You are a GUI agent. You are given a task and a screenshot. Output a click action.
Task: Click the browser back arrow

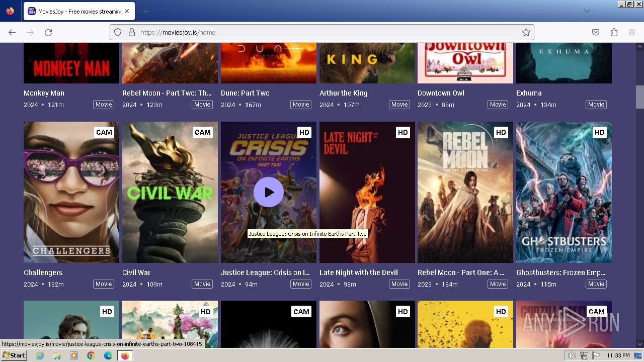coord(12,32)
